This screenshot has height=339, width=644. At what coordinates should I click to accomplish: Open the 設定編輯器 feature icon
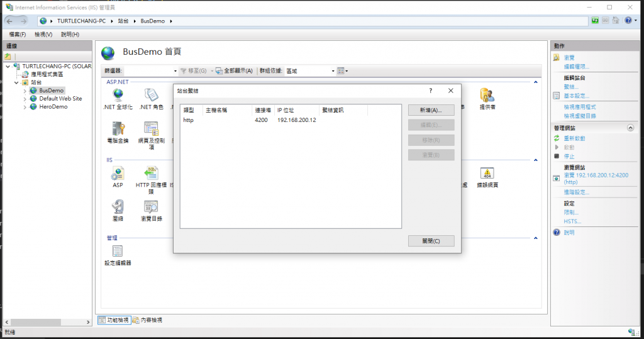(x=118, y=255)
